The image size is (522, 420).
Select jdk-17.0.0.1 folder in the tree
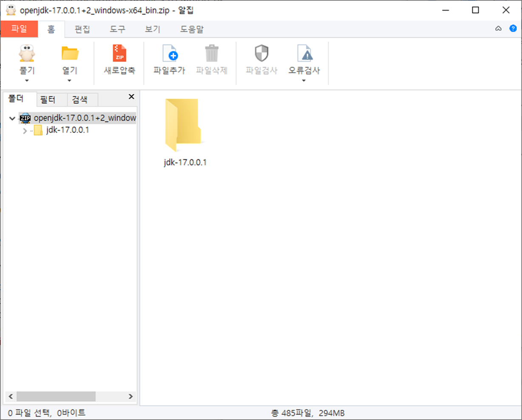[68, 130]
